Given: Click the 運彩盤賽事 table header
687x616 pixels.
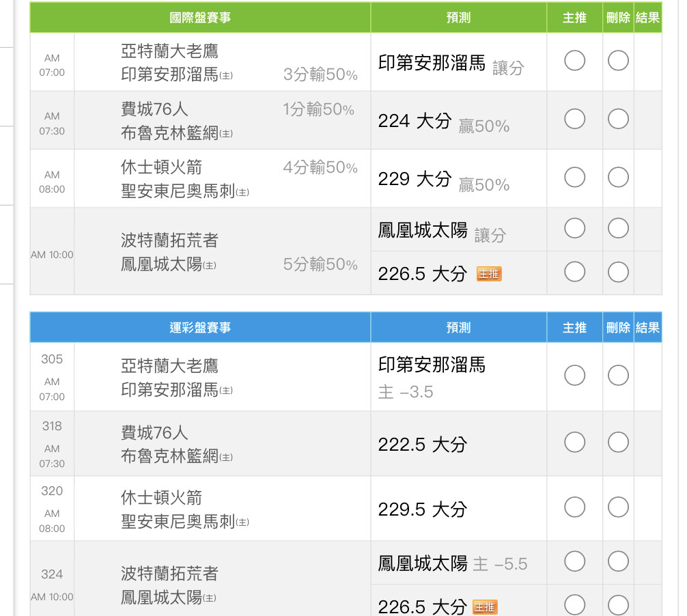Looking at the screenshot, I should pyautogui.click(x=200, y=327).
